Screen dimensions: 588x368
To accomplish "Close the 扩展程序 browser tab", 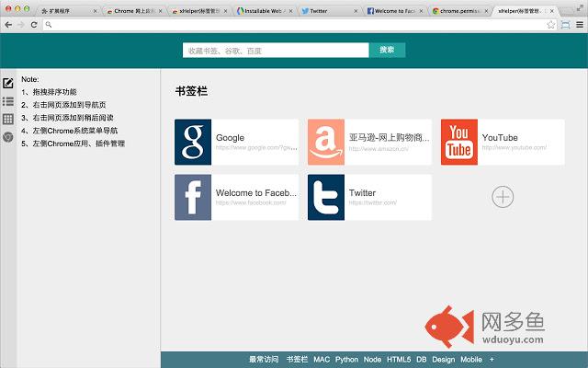I will (x=95, y=11).
